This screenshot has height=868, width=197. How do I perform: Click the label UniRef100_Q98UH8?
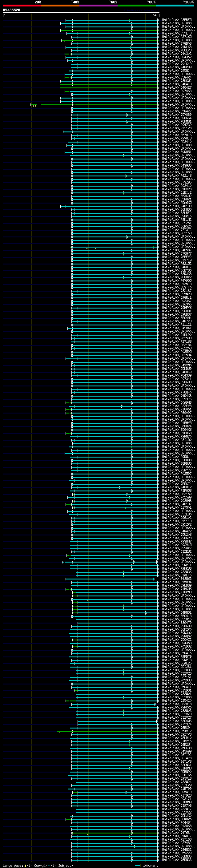pyautogui.click(x=176, y=501)
